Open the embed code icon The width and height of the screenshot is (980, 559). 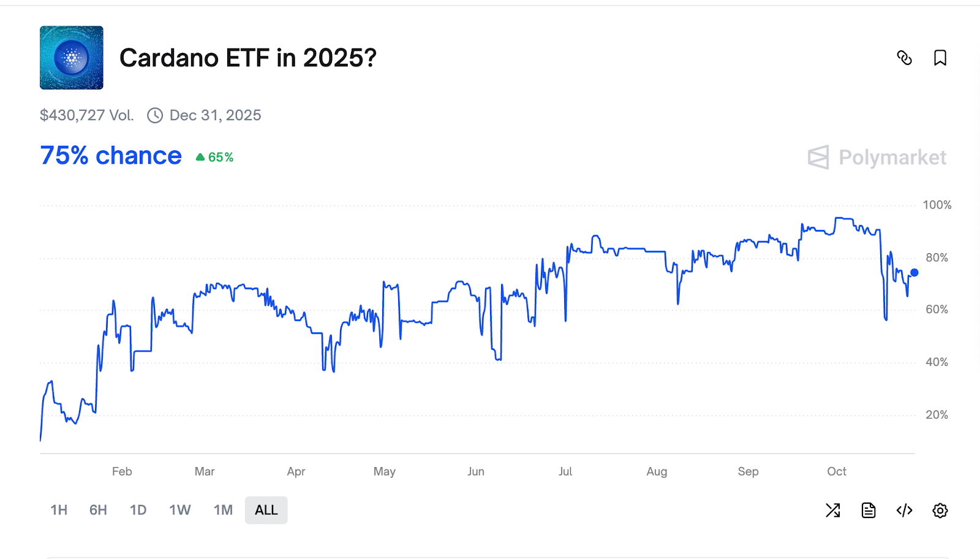pos(905,510)
